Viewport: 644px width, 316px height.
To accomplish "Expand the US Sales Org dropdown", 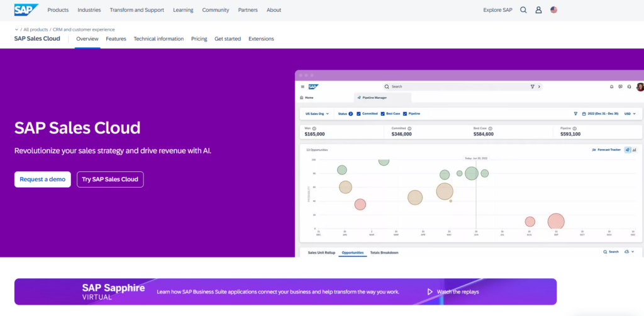I will (x=317, y=113).
